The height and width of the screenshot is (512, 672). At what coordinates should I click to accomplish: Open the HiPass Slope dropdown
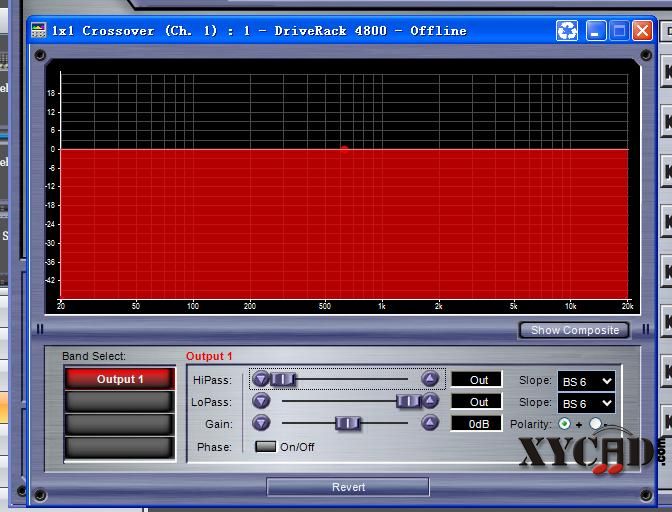[586, 381]
